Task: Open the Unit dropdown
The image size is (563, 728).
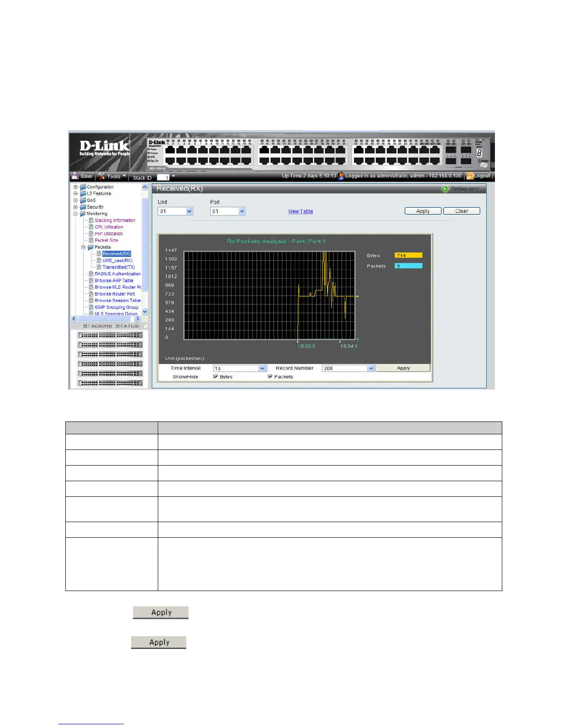Action: tap(190, 211)
